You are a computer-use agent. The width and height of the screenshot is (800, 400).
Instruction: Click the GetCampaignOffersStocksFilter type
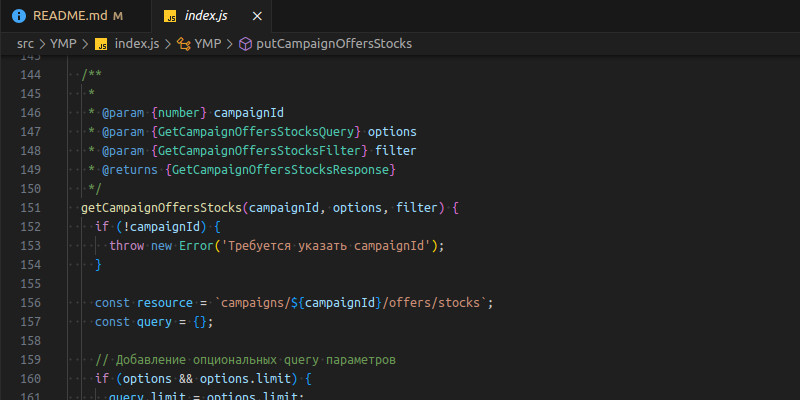click(x=259, y=151)
